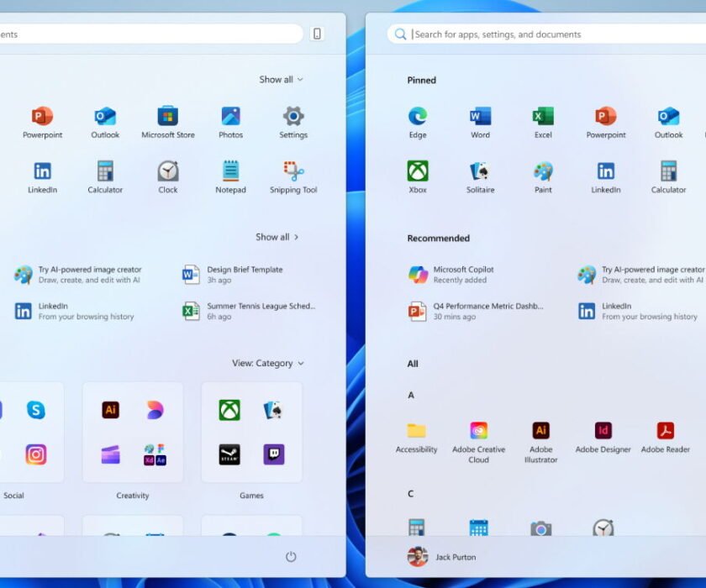
Task: Open the Photos app
Action: coord(230,122)
